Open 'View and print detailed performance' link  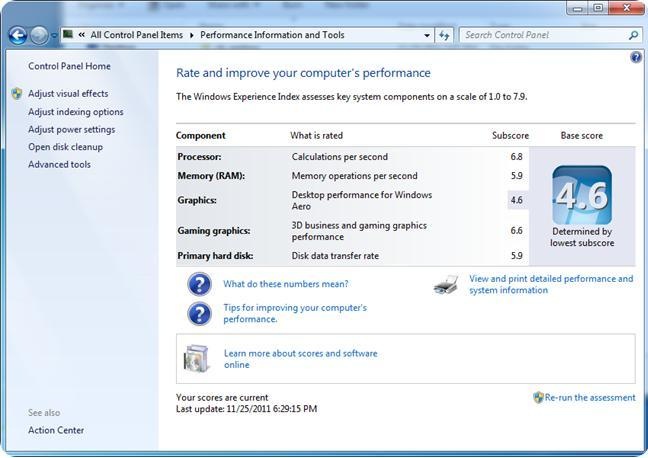coord(551,284)
